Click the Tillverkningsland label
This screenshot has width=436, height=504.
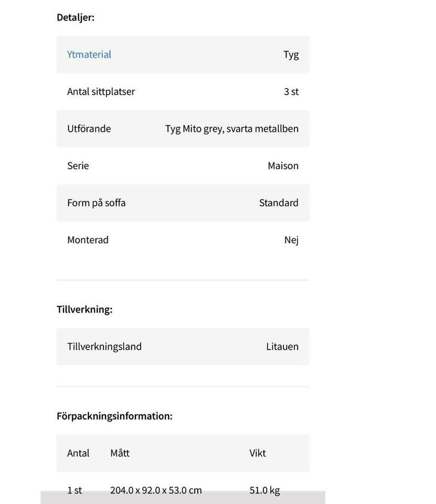104,346
